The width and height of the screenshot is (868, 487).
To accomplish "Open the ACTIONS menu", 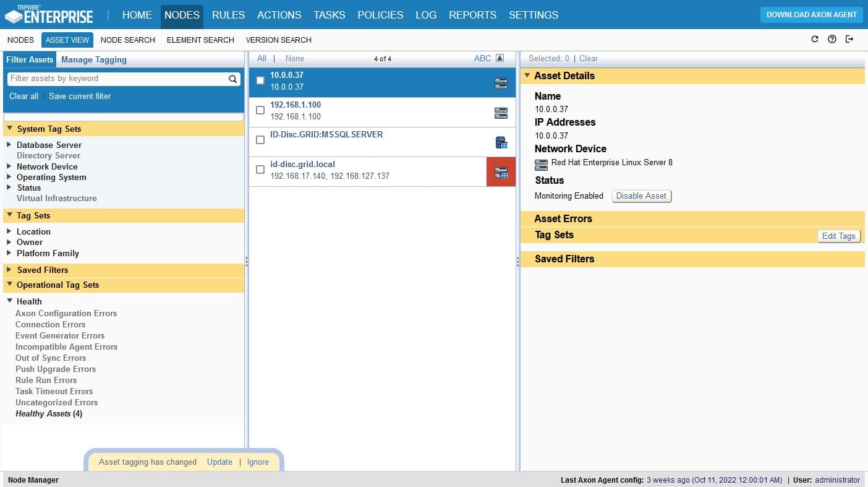I will coord(279,15).
